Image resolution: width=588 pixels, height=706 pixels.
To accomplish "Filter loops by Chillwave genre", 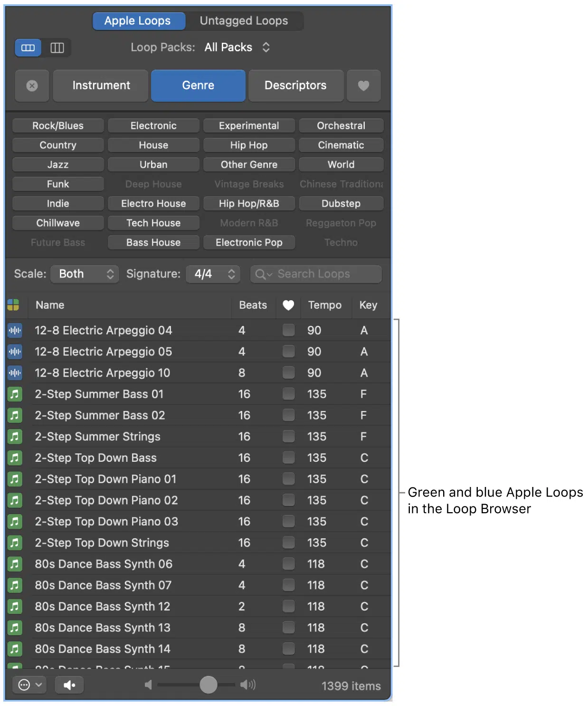I will (x=58, y=223).
